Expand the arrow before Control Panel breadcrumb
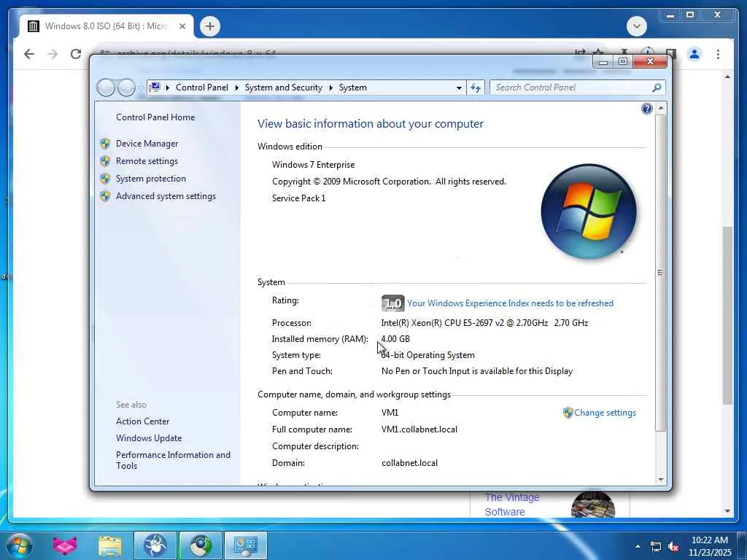Screen dimensions: 747x560 coord(168,87)
